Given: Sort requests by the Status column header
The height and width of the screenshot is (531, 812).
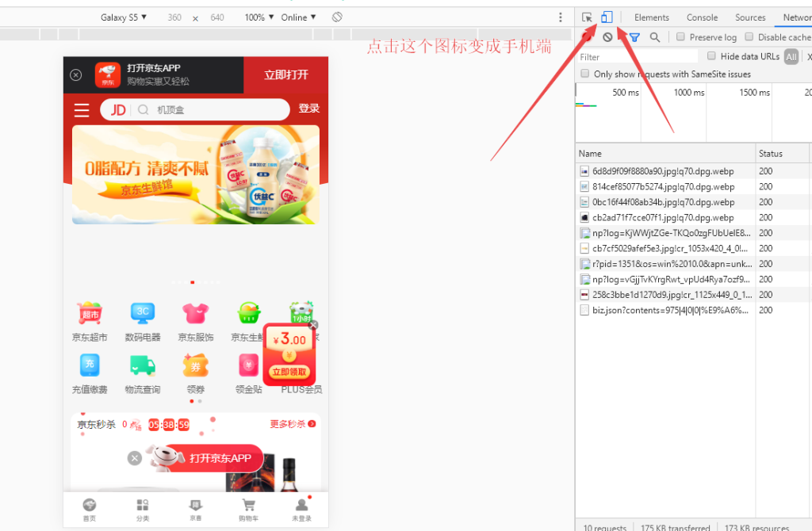Looking at the screenshot, I should tap(782, 153).
